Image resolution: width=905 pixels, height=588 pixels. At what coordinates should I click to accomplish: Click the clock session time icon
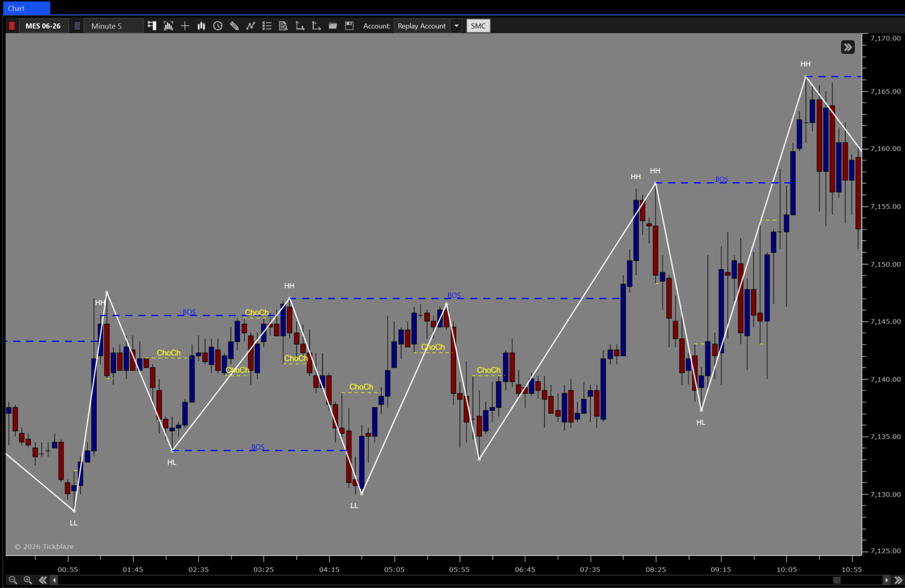(218, 26)
